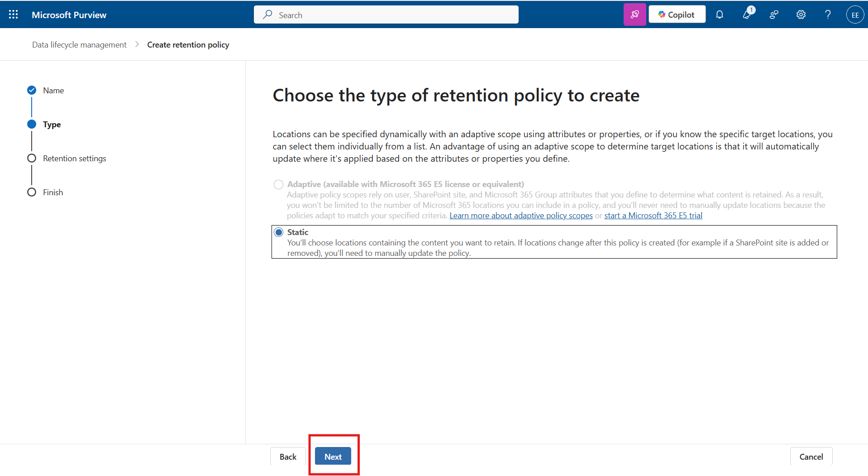Image resolution: width=868 pixels, height=476 pixels.
Task: Click the search magnifier in the search bar
Action: 267,14
